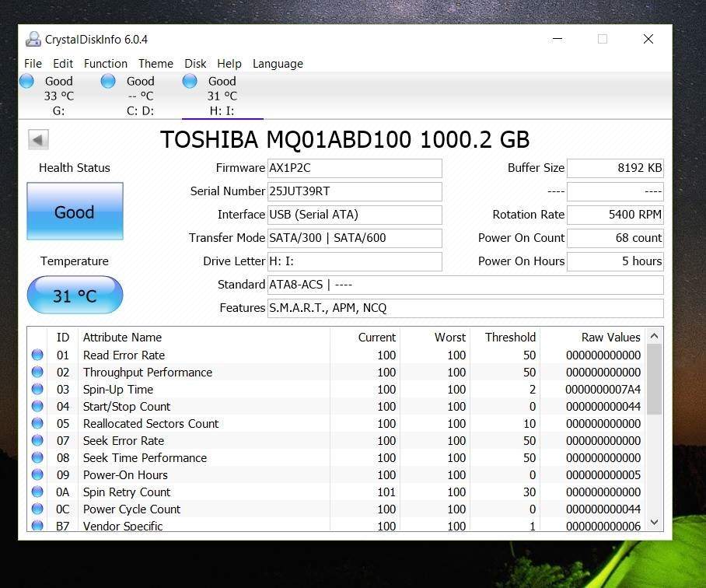
Task: Click the Transfer Mode field
Action: pyautogui.click(x=355, y=238)
